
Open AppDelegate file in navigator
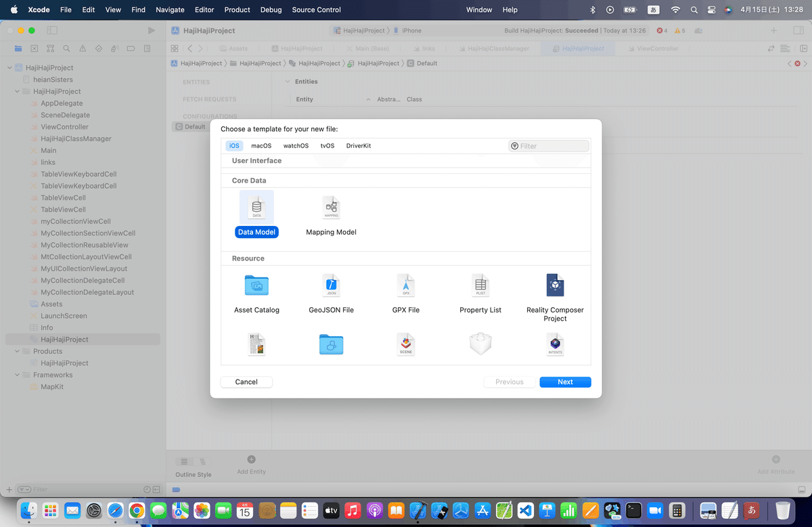click(62, 103)
